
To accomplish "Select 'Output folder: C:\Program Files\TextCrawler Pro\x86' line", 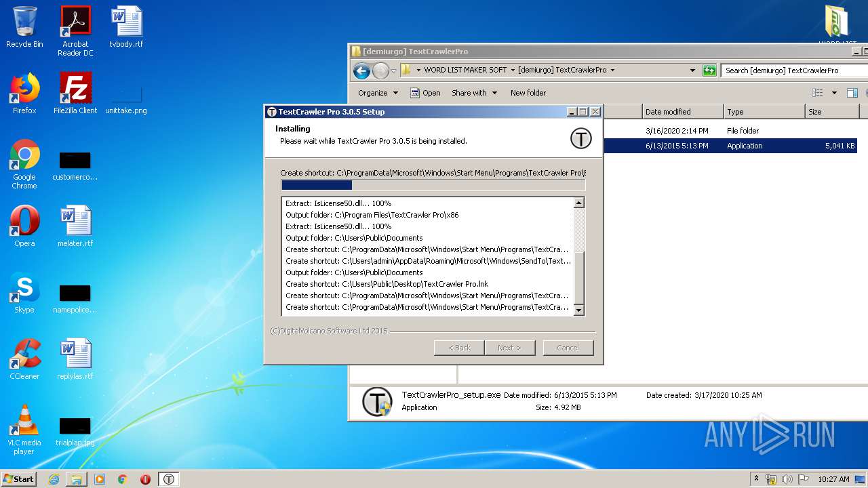I will [x=372, y=215].
